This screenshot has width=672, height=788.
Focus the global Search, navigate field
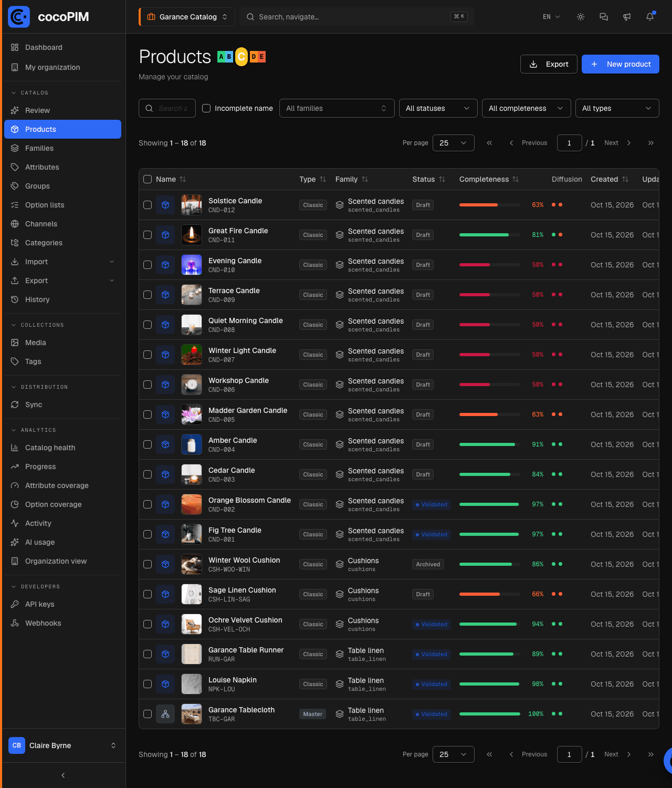pos(357,17)
